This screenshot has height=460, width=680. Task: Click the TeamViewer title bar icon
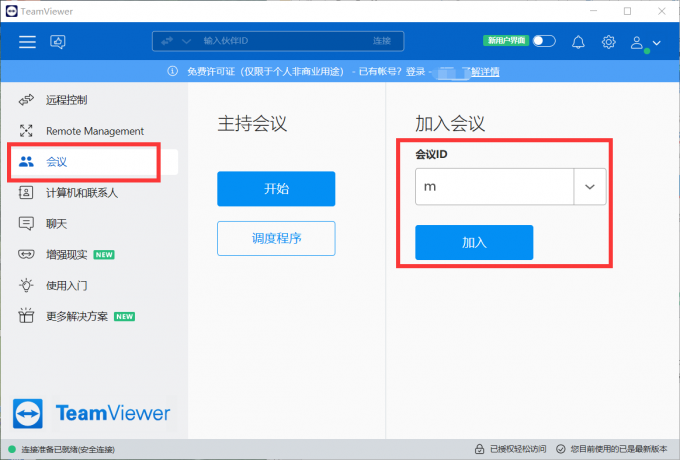12,11
